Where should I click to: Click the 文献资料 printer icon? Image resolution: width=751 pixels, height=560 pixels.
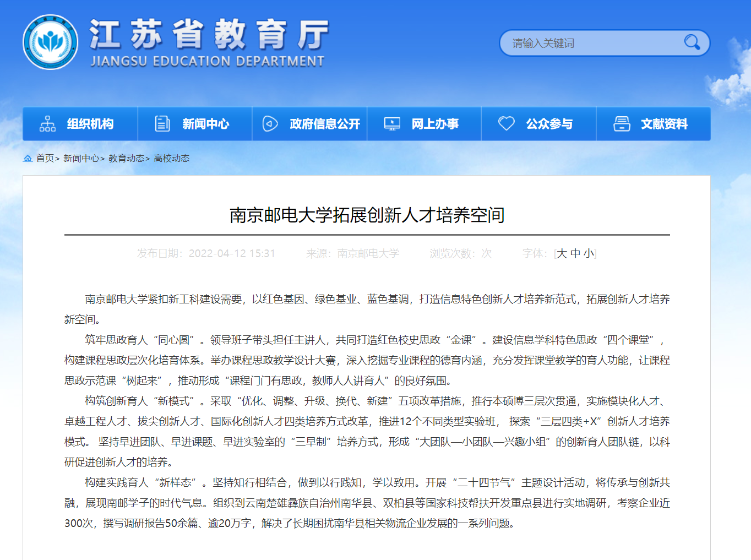coord(622,124)
